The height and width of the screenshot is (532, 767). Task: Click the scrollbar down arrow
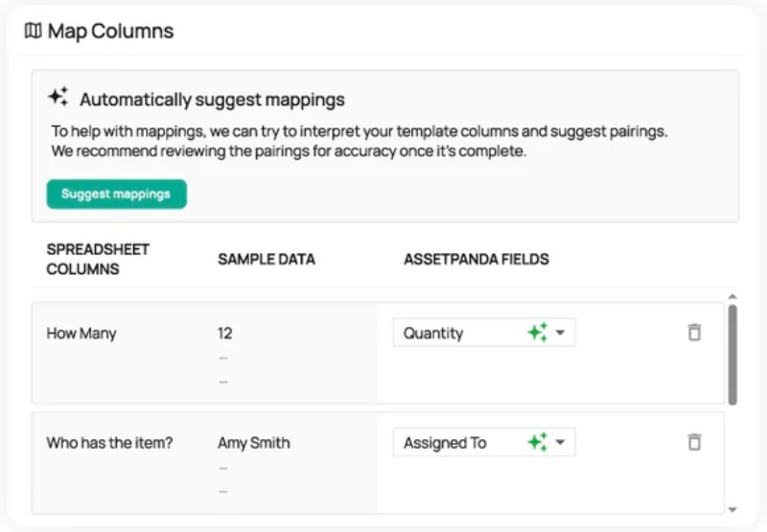pyautogui.click(x=732, y=509)
